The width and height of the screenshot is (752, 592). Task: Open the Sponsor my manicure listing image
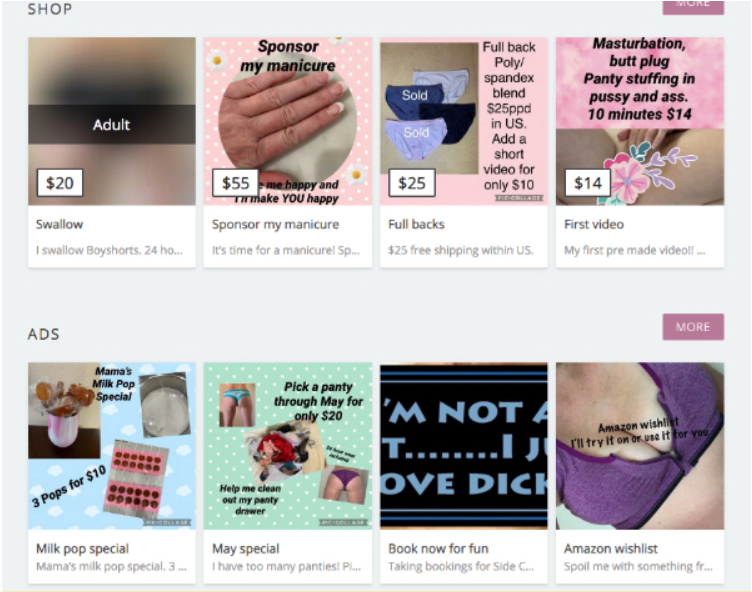(288, 121)
